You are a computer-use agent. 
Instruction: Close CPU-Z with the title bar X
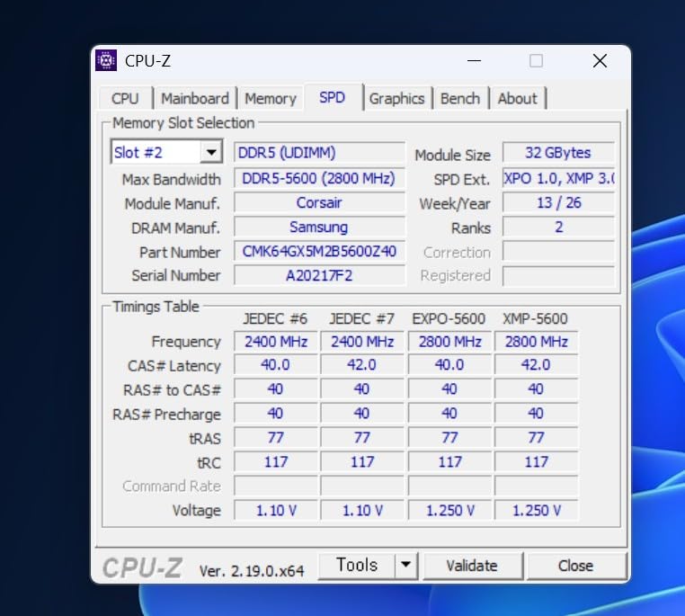tap(600, 61)
